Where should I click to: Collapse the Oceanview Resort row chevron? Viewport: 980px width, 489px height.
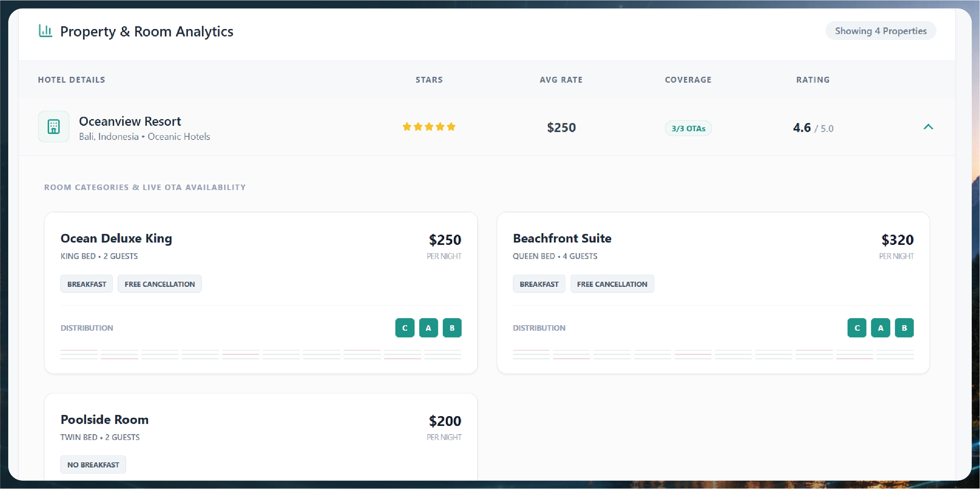[x=928, y=127]
